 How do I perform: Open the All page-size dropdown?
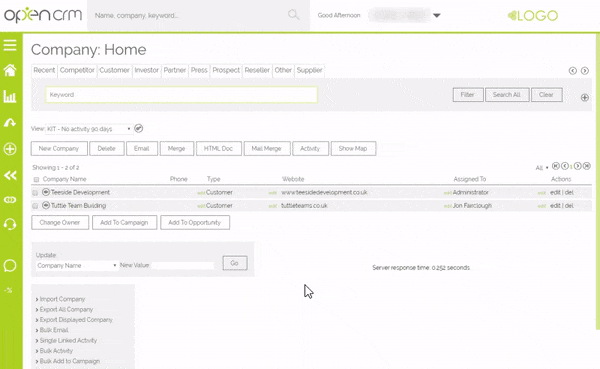coord(541,168)
